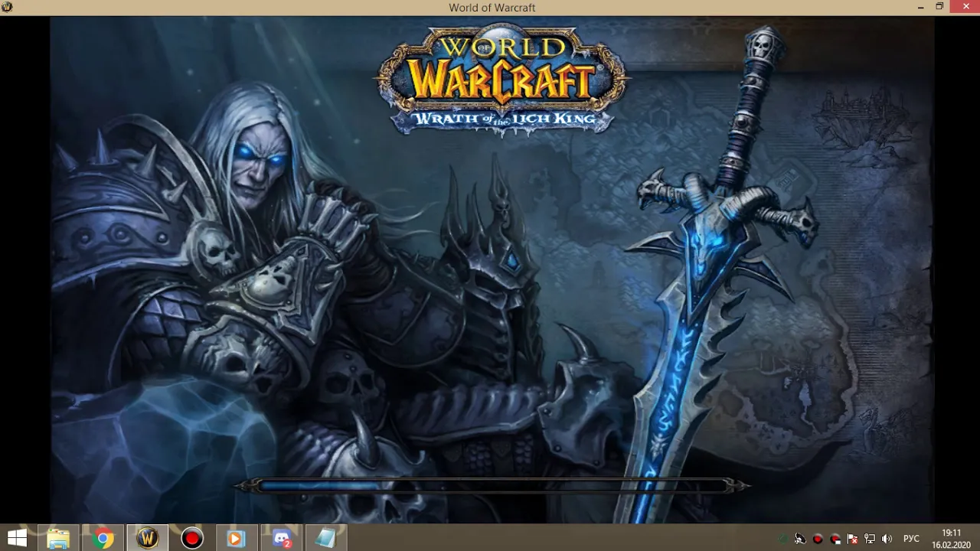The height and width of the screenshot is (551, 980).
Task: Close the World of Warcraft window
Action: point(965,7)
